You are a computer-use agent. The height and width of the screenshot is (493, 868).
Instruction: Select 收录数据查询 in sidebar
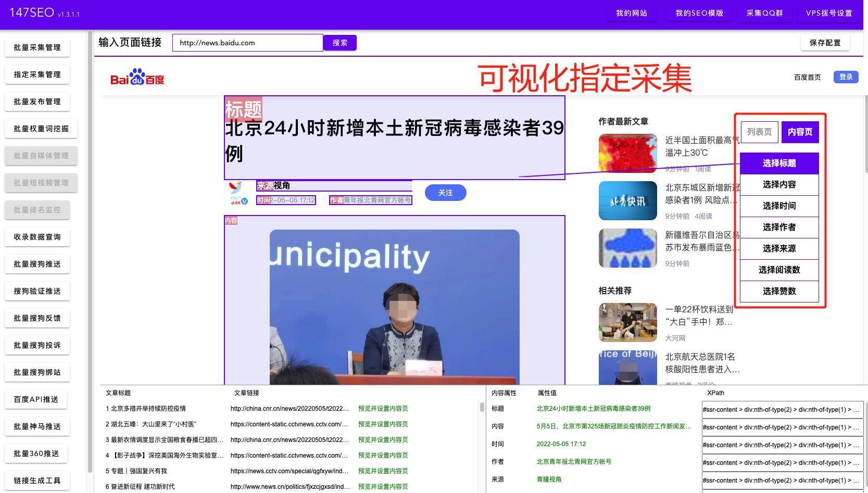(36, 237)
